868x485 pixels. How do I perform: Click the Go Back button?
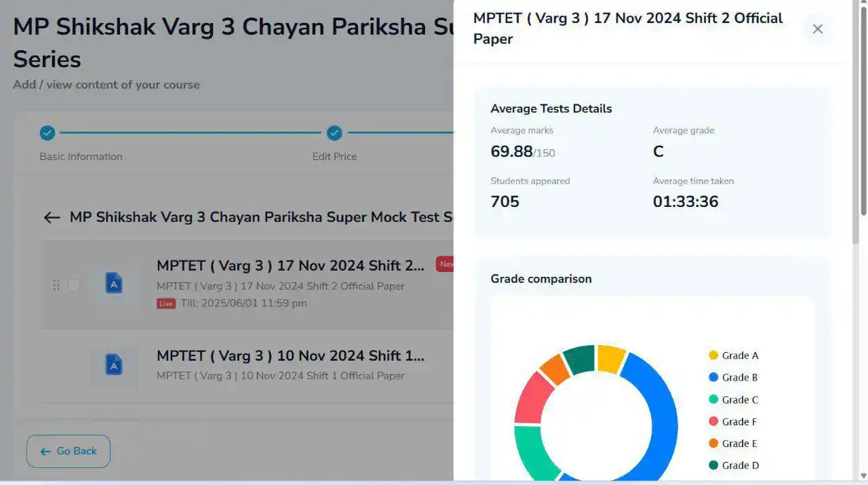[68, 451]
